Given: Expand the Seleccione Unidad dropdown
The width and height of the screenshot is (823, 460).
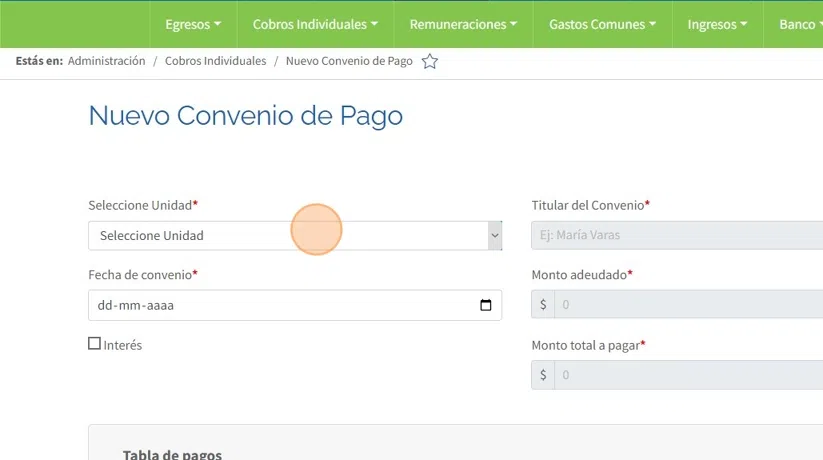Looking at the screenshot, I should [x=295, y=235].
